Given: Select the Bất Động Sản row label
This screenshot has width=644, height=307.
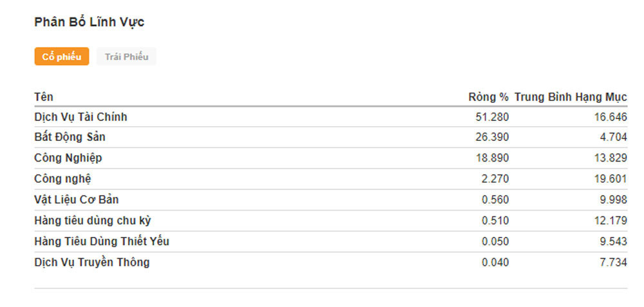Looking at the screenshot, I should click(x=70, y=137).
